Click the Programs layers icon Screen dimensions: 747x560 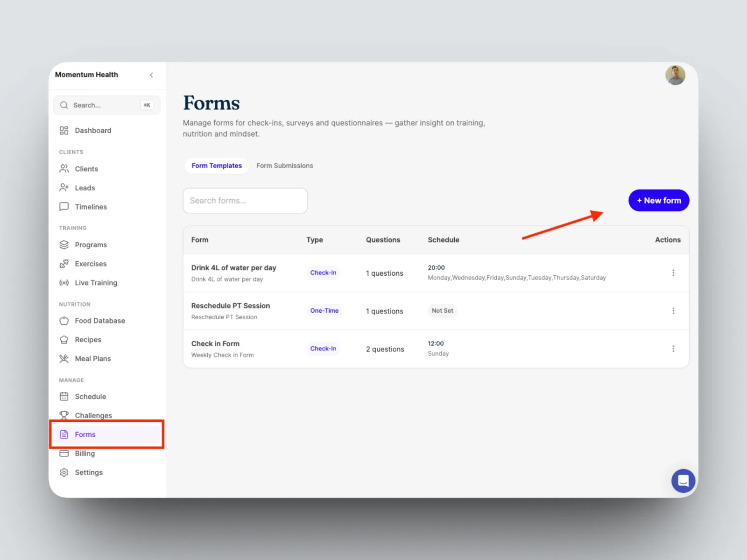tap(64, 245)
